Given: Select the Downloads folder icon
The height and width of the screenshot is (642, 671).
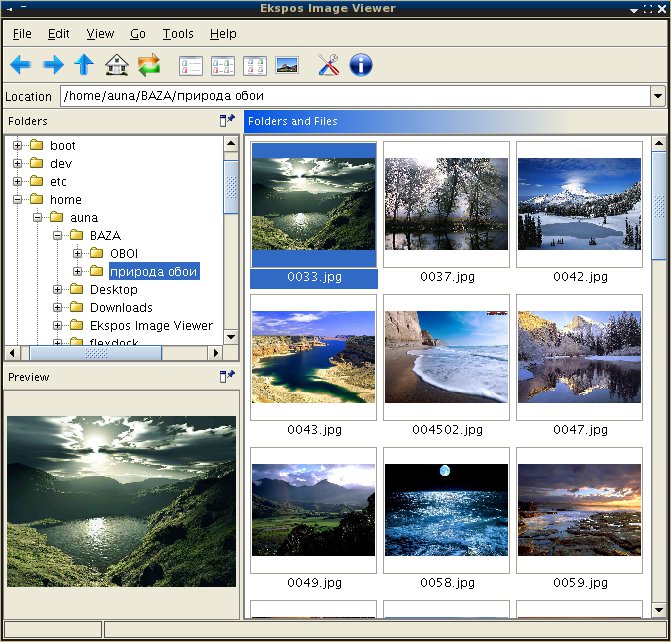Looking at the screenshot, I should pyautogui.click(x=77, y=307).
